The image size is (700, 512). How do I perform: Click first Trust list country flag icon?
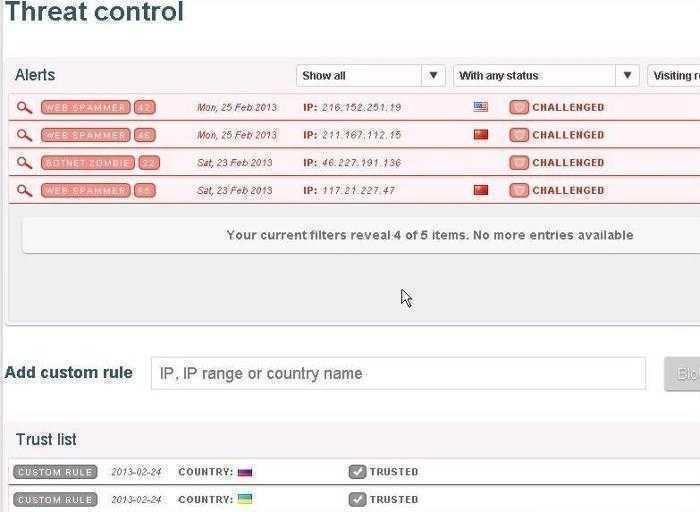click(245, 472)
